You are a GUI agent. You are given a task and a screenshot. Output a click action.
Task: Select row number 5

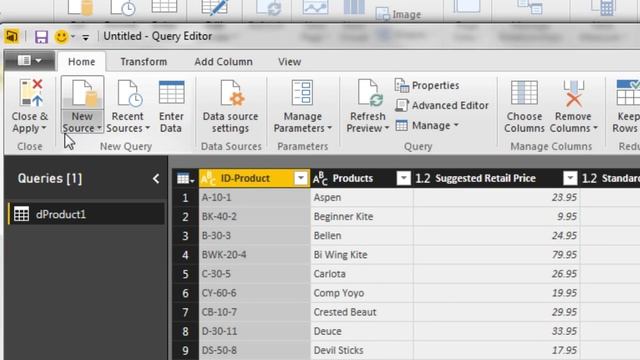pos(185,274)
